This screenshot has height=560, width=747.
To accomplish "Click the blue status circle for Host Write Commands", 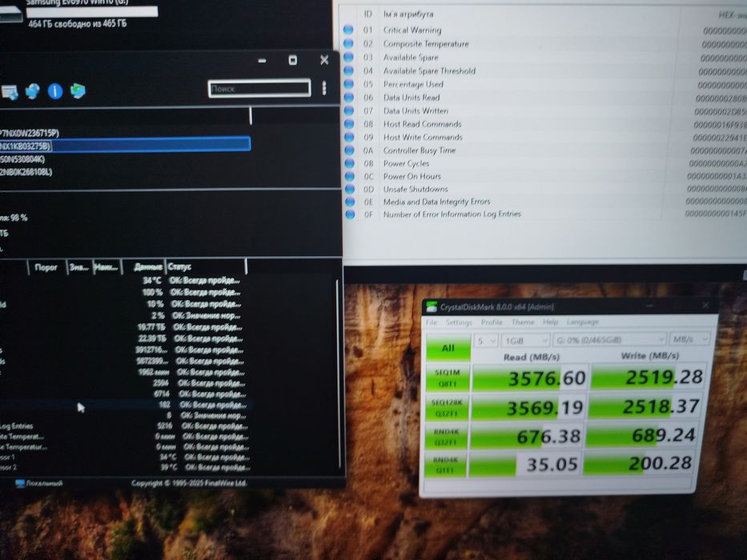I will click(349, 137).
